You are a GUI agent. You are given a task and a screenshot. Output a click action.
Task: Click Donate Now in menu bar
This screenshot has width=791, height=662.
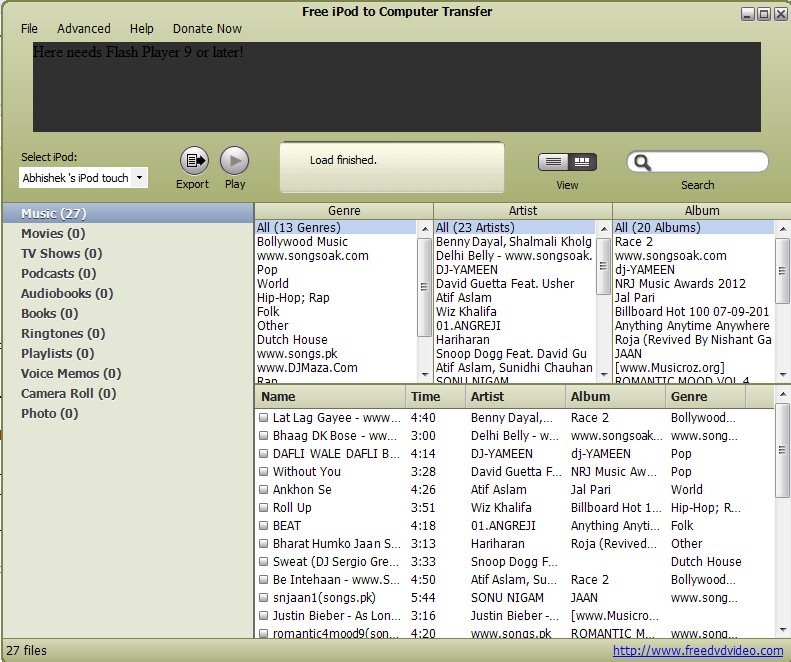(x=207, y=29)
